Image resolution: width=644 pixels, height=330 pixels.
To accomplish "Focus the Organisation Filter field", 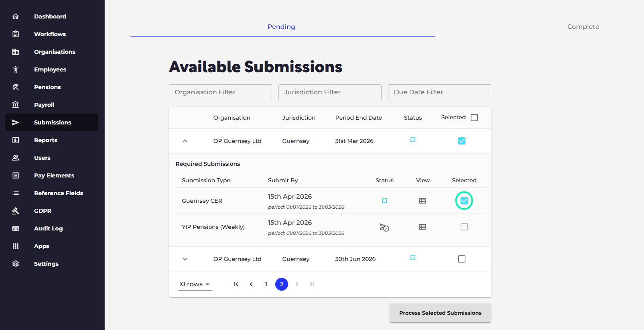I will [x=220, y=92].
